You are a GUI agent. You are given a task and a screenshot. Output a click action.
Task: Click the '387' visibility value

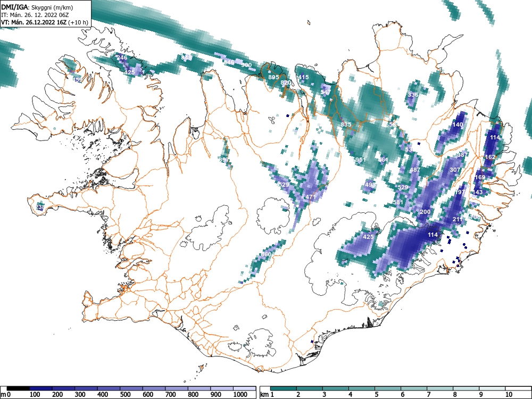pyautogui.click(x=463, y=155)
